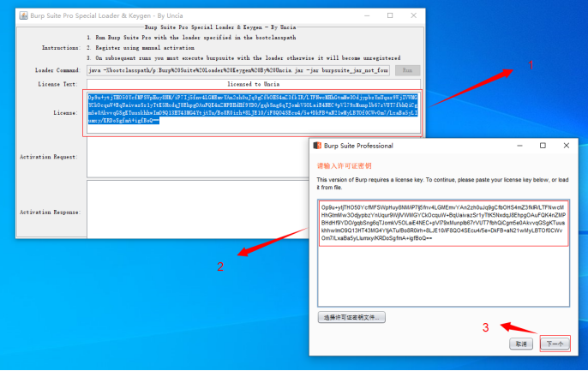
Task: Click the 'Activation Response:' label
Action: click(51, 212)
